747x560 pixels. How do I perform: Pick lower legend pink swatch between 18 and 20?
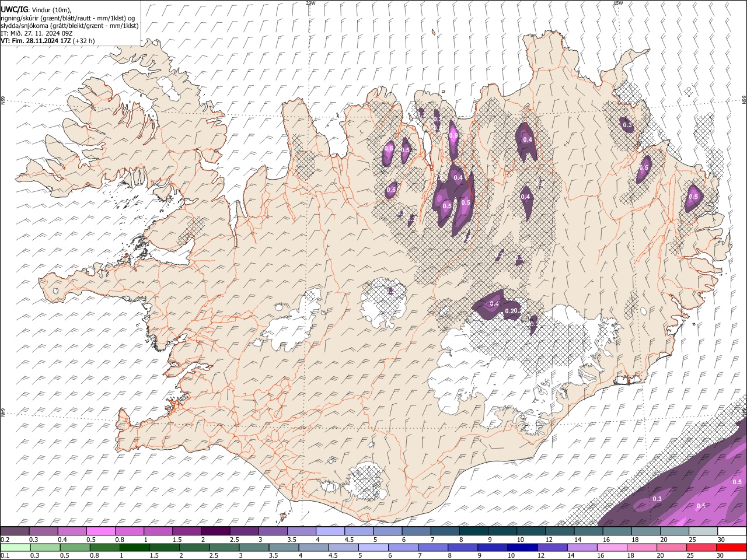click(x=643, y=547)
